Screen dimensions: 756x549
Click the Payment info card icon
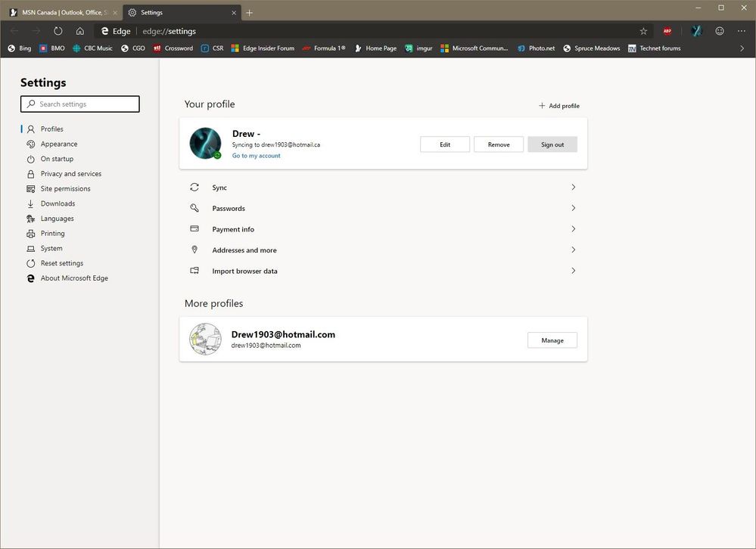194,228
